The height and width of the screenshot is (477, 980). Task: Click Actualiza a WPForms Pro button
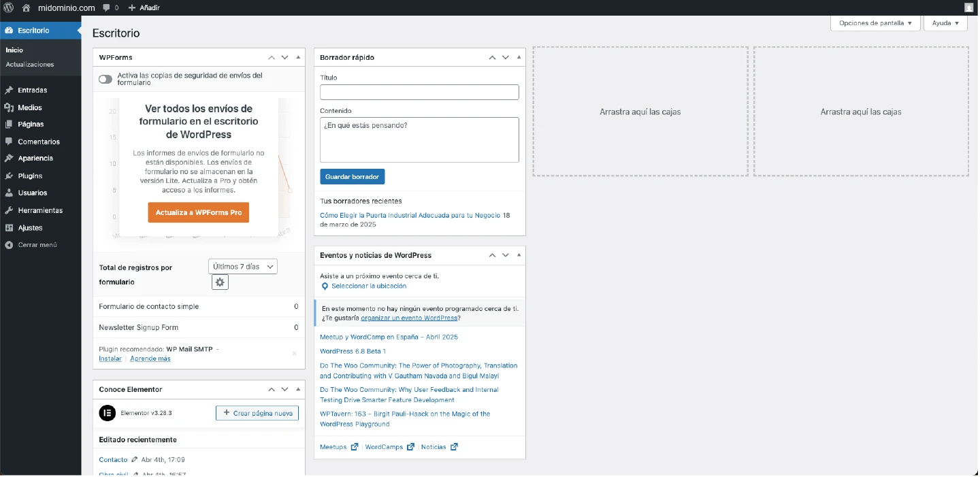pyautogui.click(x=199, y=212)
